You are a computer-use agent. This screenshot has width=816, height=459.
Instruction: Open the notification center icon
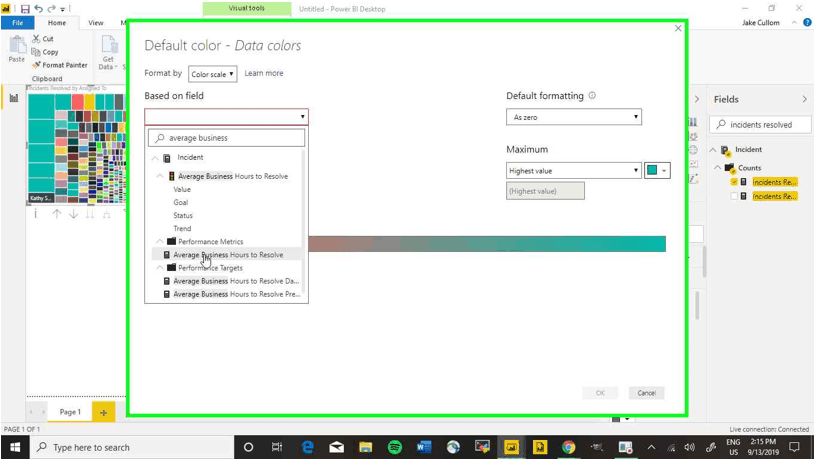point(794,447)
